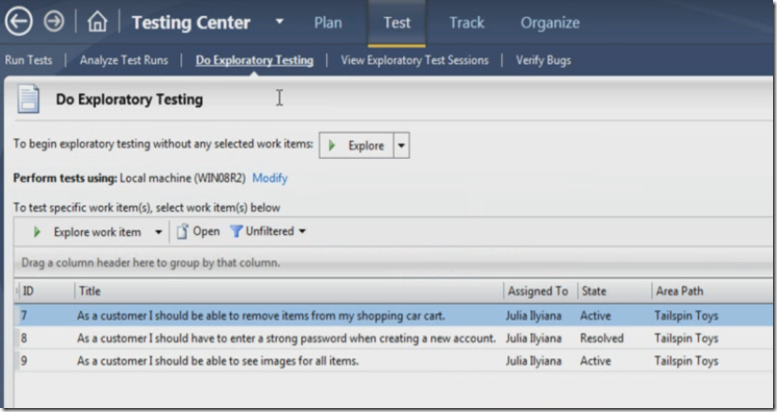Click ID cell 9
Image resolution: width=777 pixels, height=412 pixels.
coord(24,361)
